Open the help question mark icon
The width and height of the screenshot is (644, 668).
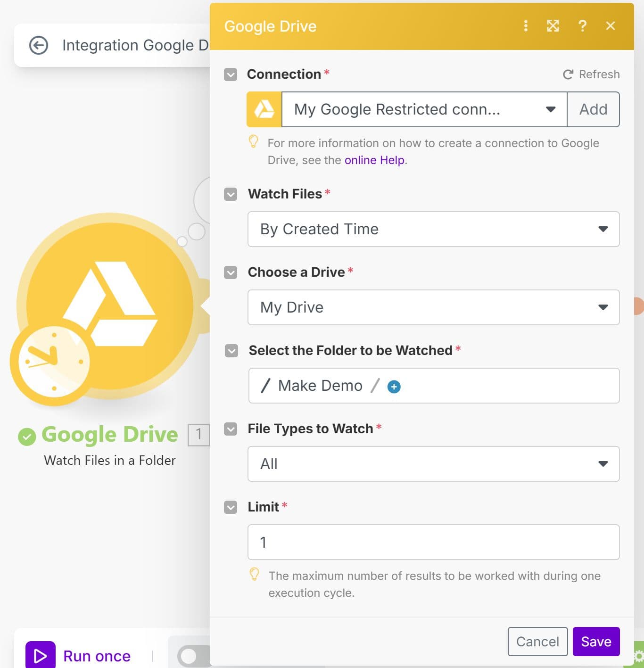(582, 26)
